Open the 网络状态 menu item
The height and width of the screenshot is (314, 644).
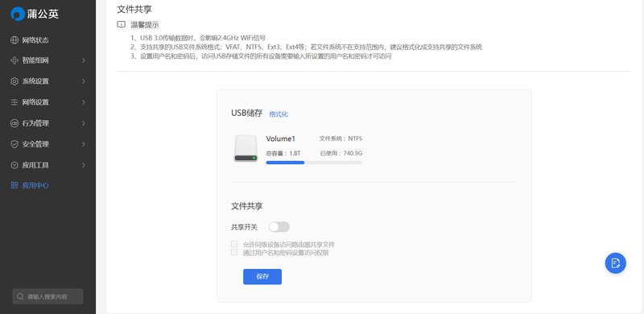47,40
